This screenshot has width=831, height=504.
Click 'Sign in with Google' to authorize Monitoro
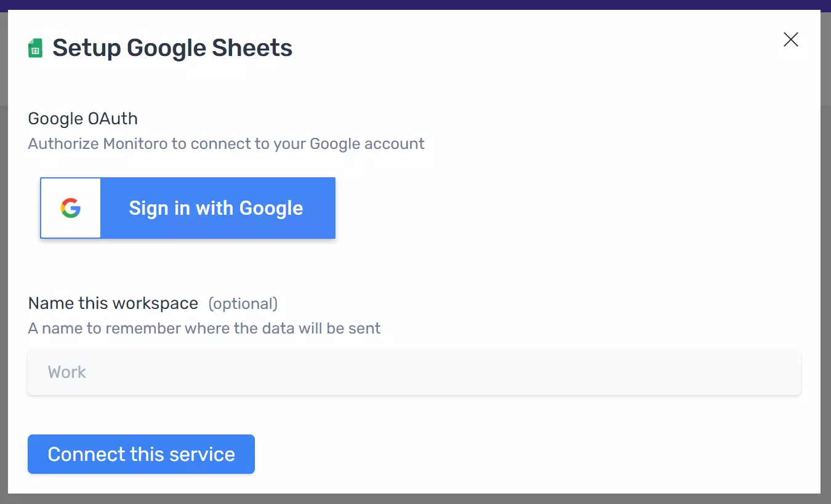215,208
